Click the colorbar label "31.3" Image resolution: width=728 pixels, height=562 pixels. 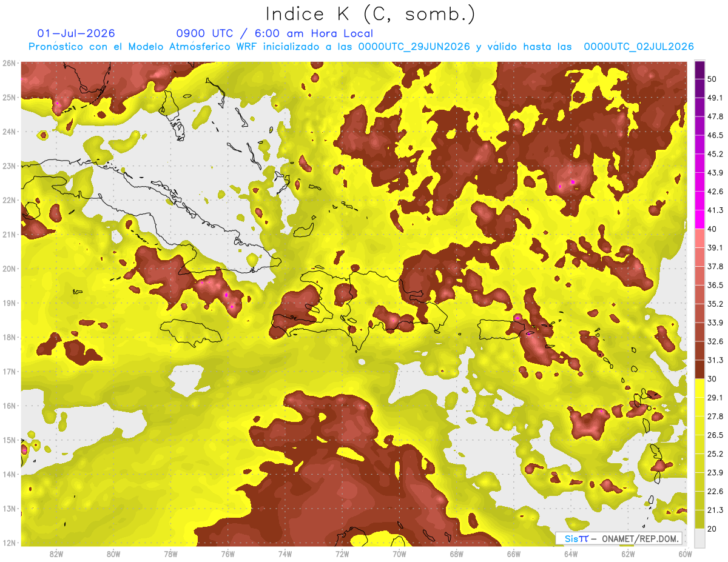tap(714, 360)
